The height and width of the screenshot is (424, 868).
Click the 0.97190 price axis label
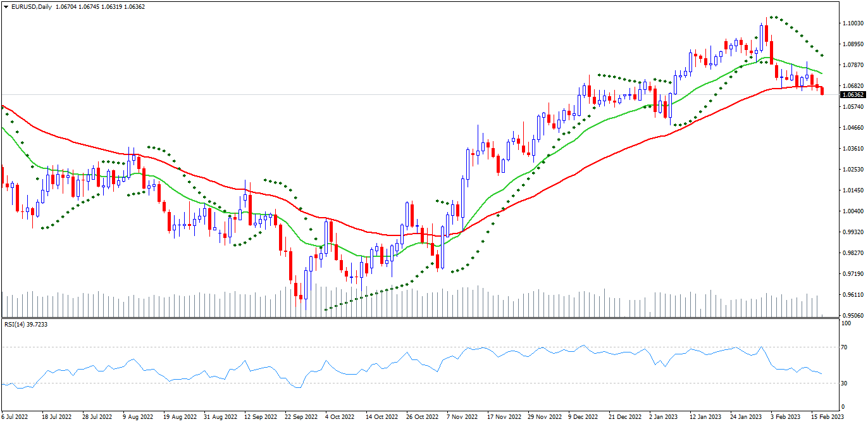(853, 274)
